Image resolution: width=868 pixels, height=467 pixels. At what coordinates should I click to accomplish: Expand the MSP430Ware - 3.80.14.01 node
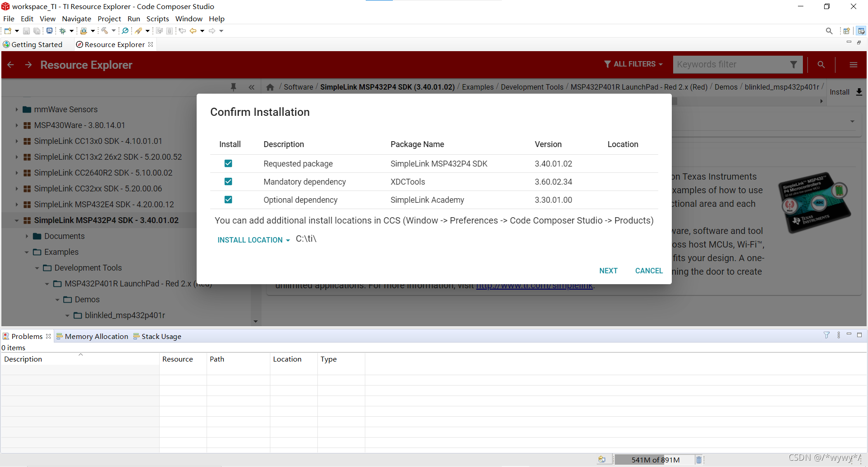tap(17, 125)
